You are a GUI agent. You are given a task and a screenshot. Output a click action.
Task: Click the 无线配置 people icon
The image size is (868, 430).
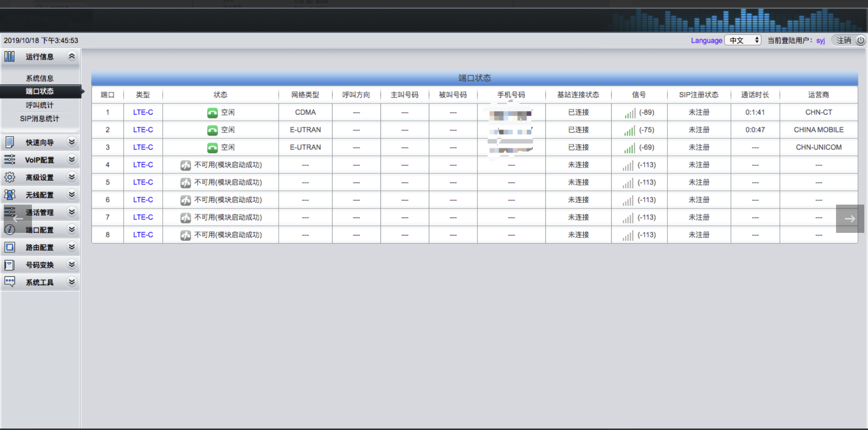click(x=10, y=195)
